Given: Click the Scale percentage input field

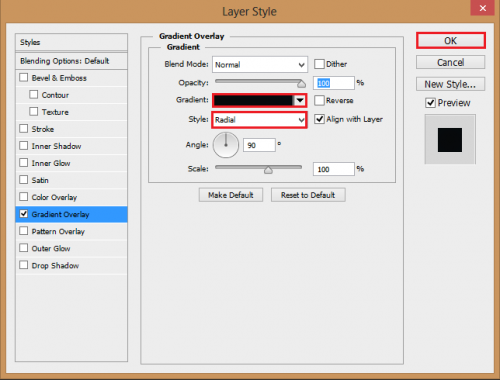Looking at the screenshot, I should (x=333, y=169).
